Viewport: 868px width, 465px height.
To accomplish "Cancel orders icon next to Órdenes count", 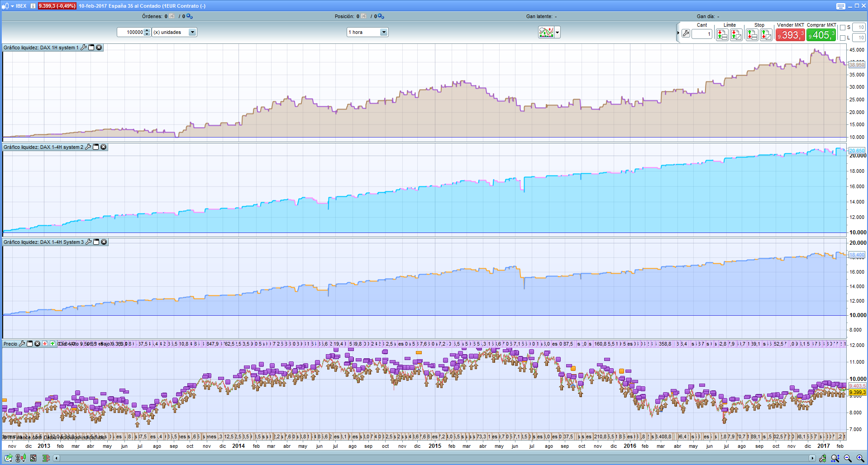I will 172,16.
